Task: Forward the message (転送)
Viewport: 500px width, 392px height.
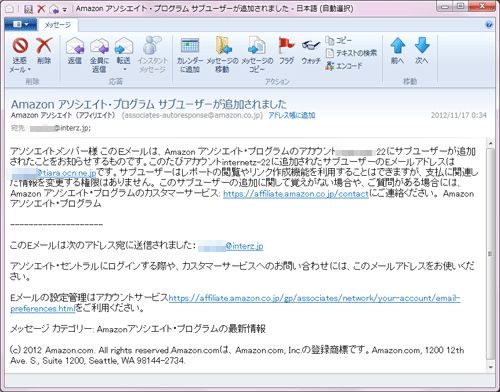Action: [x=124, y=50]
